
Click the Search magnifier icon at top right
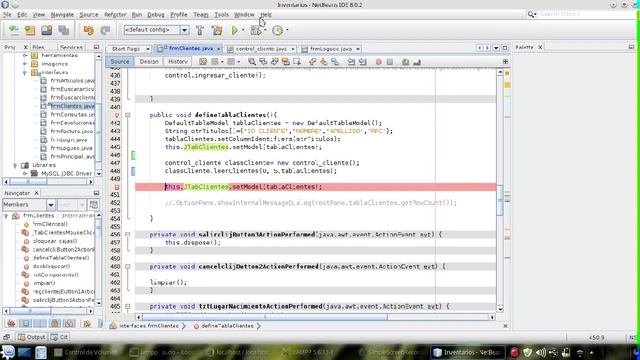click(531, 14)
